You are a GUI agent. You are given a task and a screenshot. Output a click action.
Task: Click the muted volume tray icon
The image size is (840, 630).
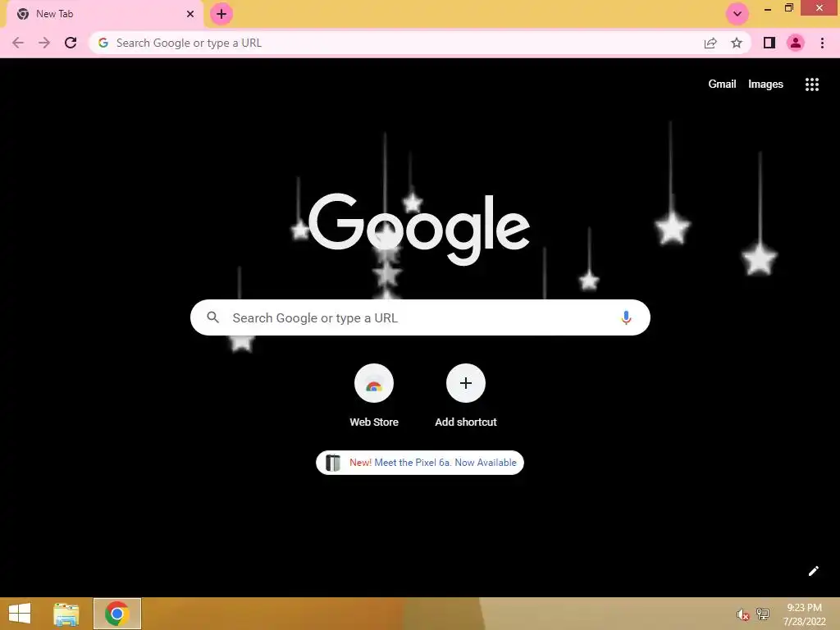tap(742, 614)
